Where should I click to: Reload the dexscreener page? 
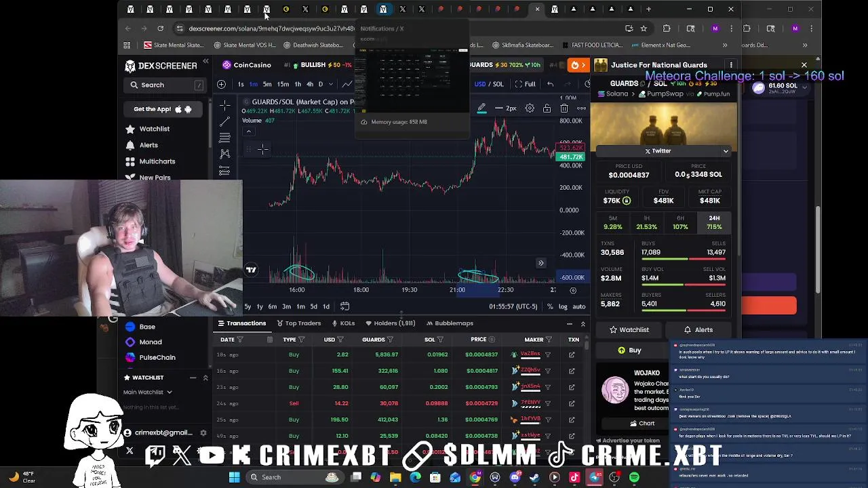160,28
